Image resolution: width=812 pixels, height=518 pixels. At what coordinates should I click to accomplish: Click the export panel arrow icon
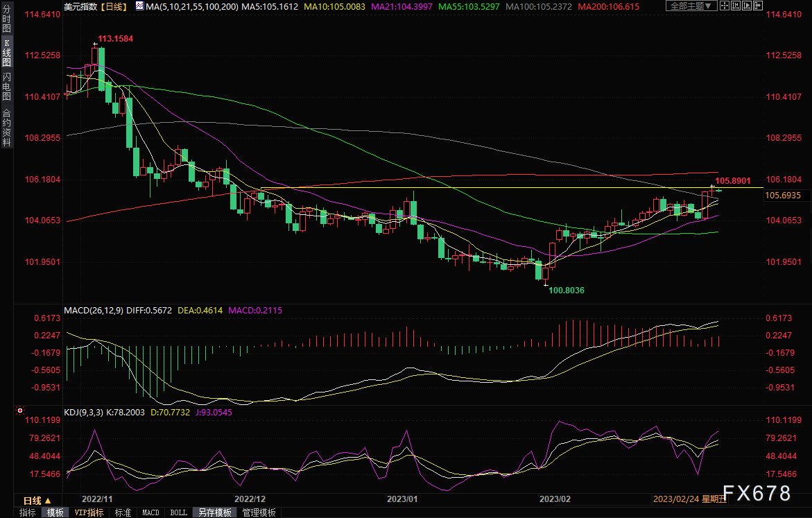click(758, 6)
